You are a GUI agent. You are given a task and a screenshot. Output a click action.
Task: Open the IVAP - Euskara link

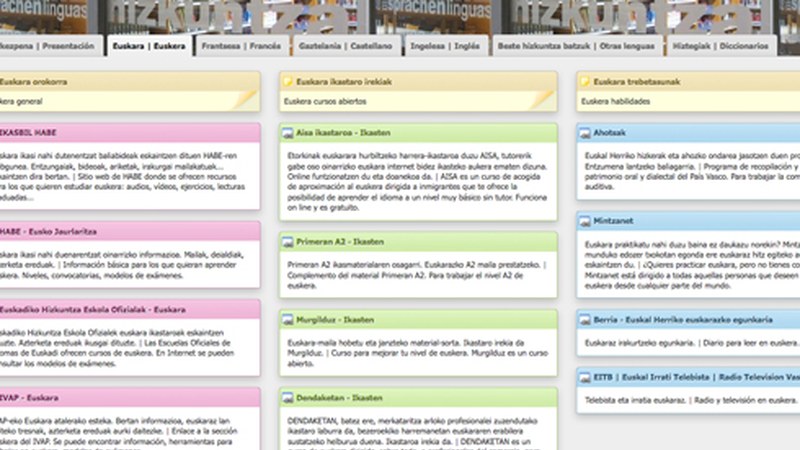(29, 398)
